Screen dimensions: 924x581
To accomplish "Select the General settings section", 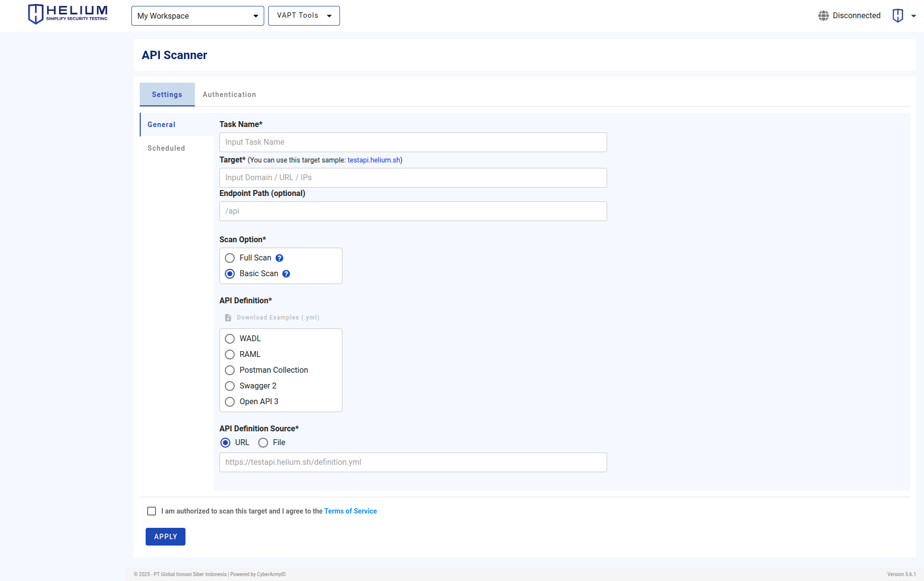I will (161, 124).
